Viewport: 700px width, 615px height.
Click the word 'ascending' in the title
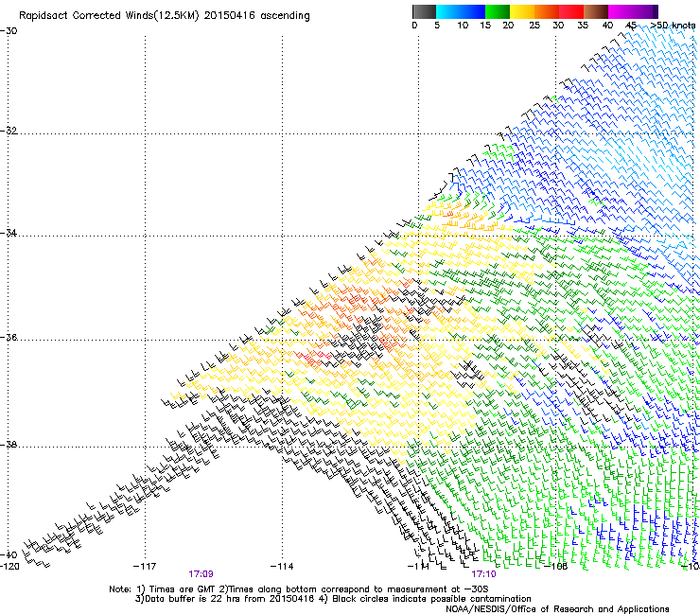click(x=285, y=16)
